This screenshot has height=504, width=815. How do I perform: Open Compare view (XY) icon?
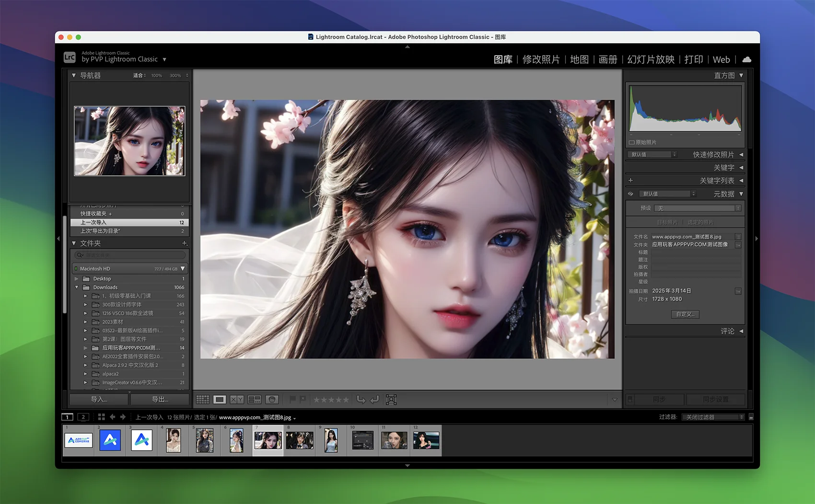pyautogui.click(x=237, y=400)
